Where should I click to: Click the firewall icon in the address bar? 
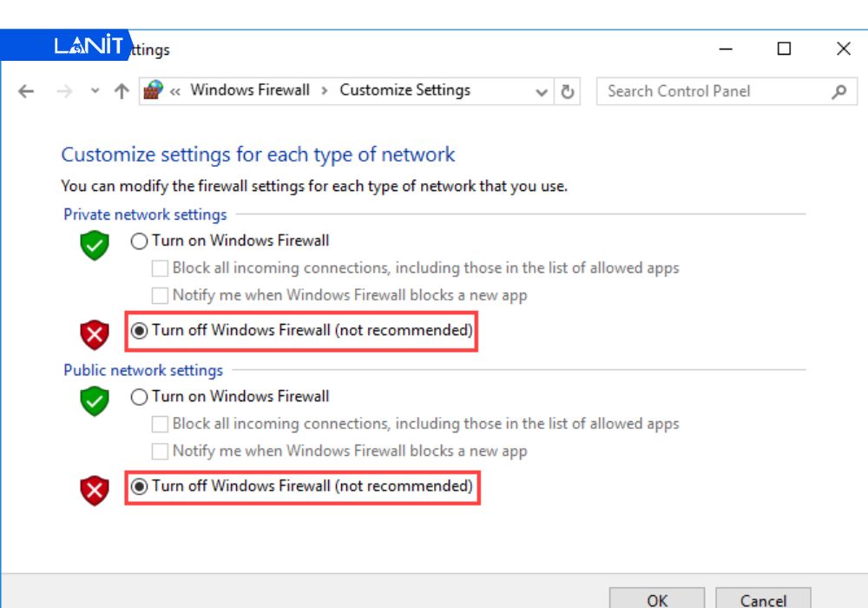[x=154, y=90]
